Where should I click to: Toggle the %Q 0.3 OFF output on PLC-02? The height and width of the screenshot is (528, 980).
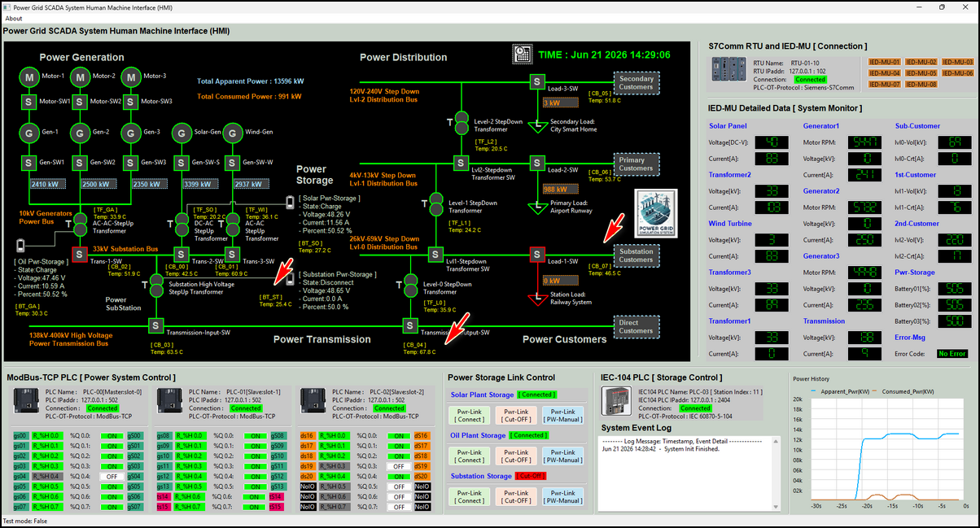[397, 465]
